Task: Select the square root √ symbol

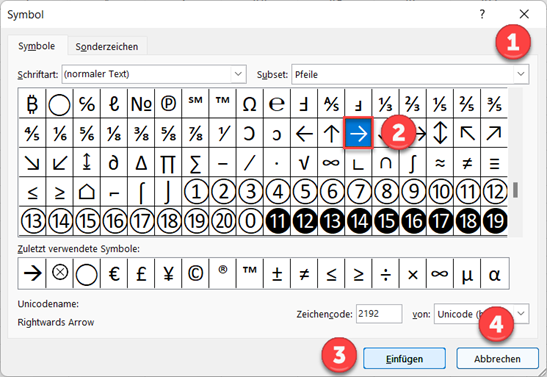Action: click(x=304, y=163)
